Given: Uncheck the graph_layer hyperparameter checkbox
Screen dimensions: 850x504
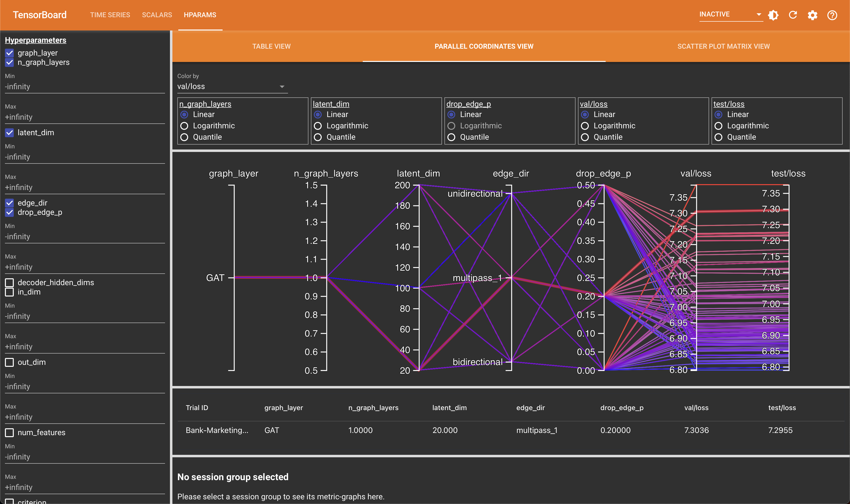Looking at the screenshot, I should pos(10,53).
